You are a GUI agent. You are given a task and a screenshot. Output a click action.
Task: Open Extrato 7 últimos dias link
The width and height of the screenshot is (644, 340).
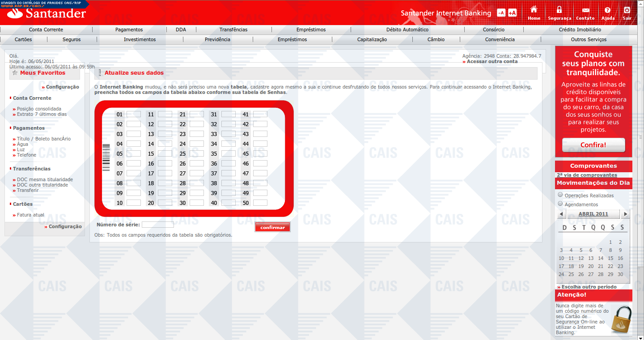point(42,114)
